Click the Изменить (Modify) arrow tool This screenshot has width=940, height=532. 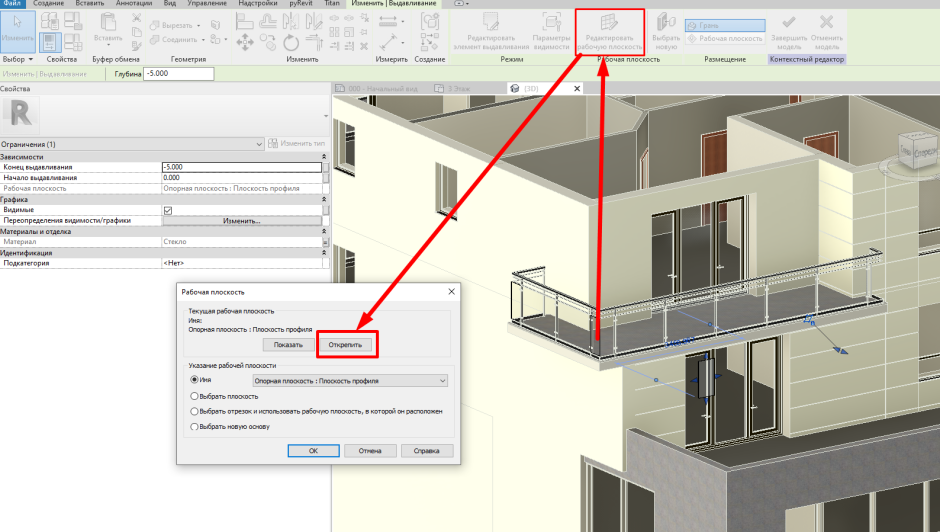click(16, 28)
